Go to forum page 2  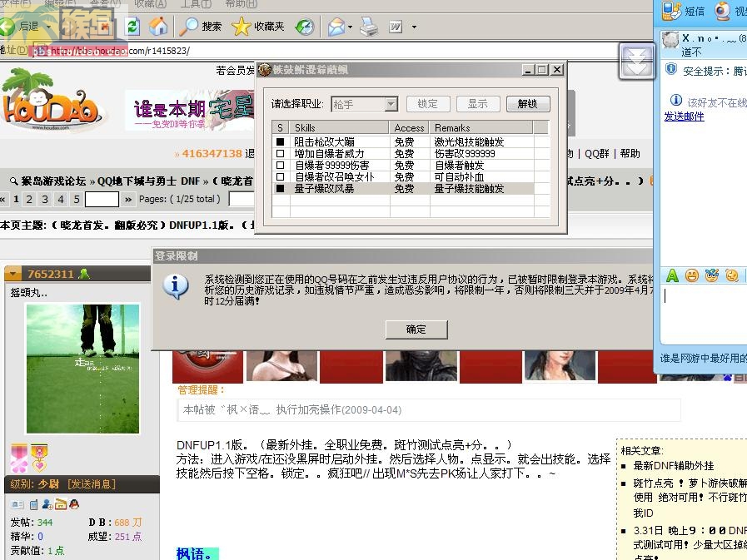pyautogui.click(x=29, y=199)
